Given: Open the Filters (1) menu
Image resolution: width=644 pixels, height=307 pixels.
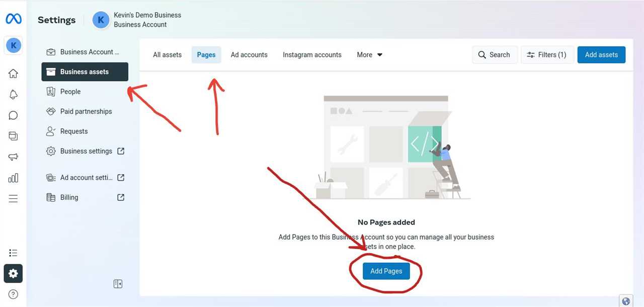Looking at the screenshot, I should (546, 55).
